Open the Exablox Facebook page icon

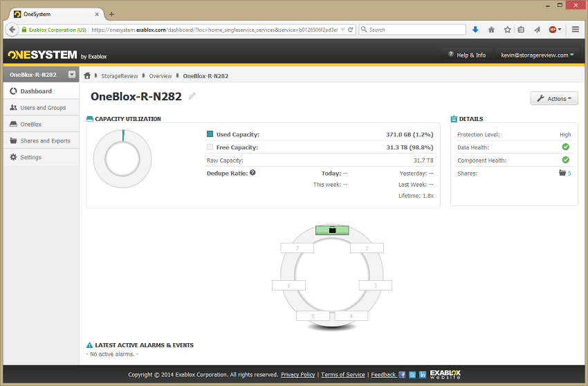point(402,374)
